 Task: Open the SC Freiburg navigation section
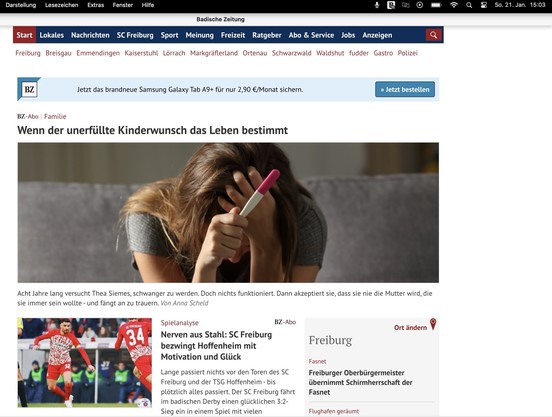pyautogui.click(x=135, y=35)
